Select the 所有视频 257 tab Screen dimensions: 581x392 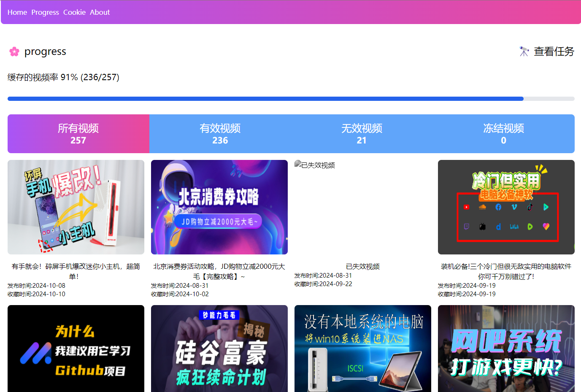tap(78, 134)
